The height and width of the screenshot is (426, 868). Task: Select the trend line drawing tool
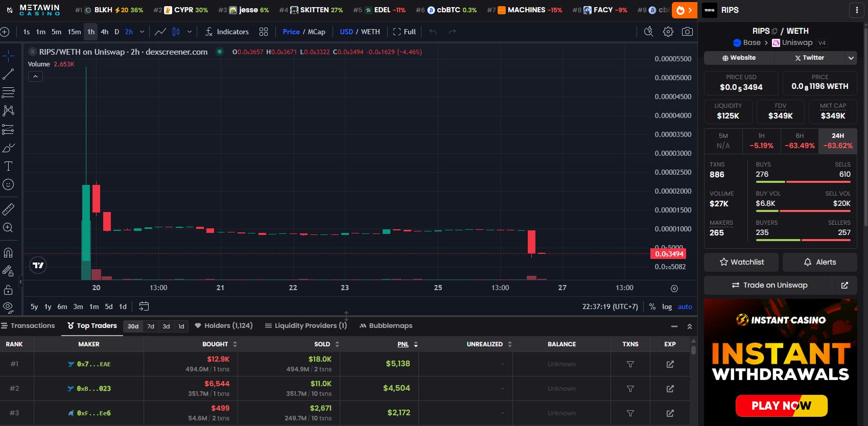click(x=8, y=74)
